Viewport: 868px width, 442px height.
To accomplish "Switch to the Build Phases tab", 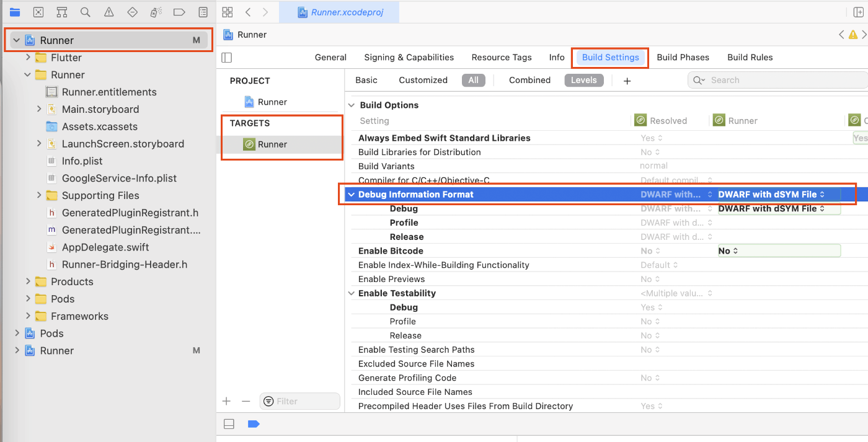I will tap(683, 57).
